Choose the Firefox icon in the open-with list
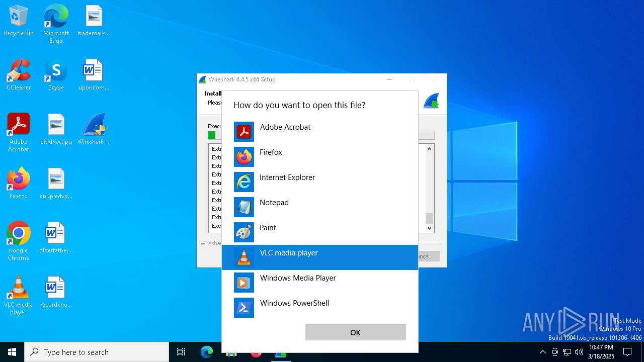The height and width of the screenshot is (362, 644). pyautogui.click(x=244, y=157)
